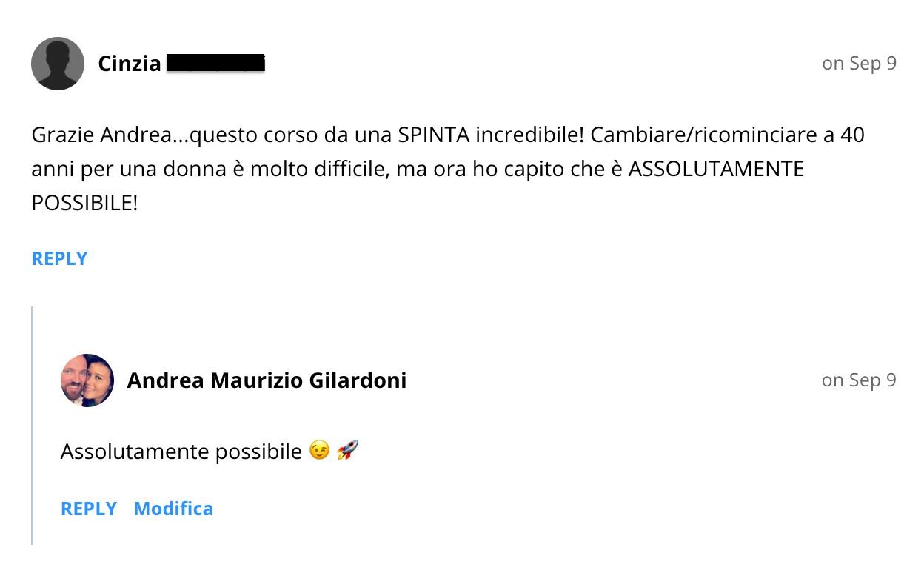Click the word SPINTA in Cinzia's comment
The image size is (924, 567).
pyautogui.click(x=434, y=135)
